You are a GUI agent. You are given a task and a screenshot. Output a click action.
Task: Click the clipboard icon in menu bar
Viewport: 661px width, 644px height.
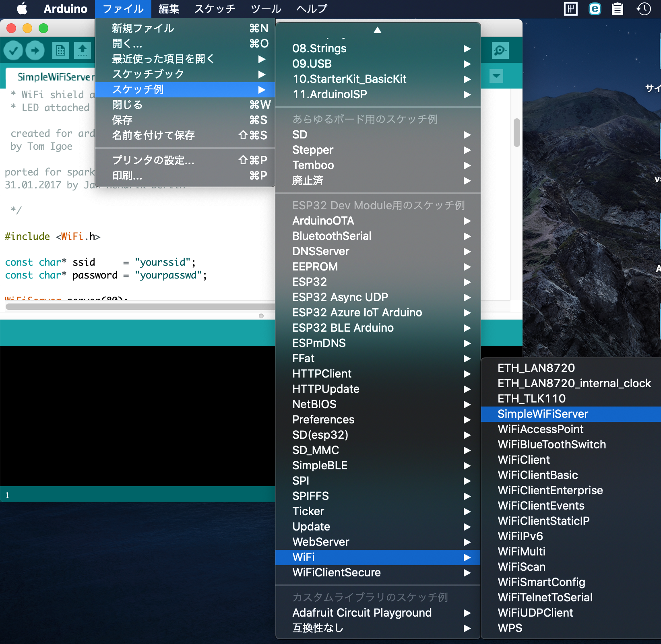[x=617, y=8]
